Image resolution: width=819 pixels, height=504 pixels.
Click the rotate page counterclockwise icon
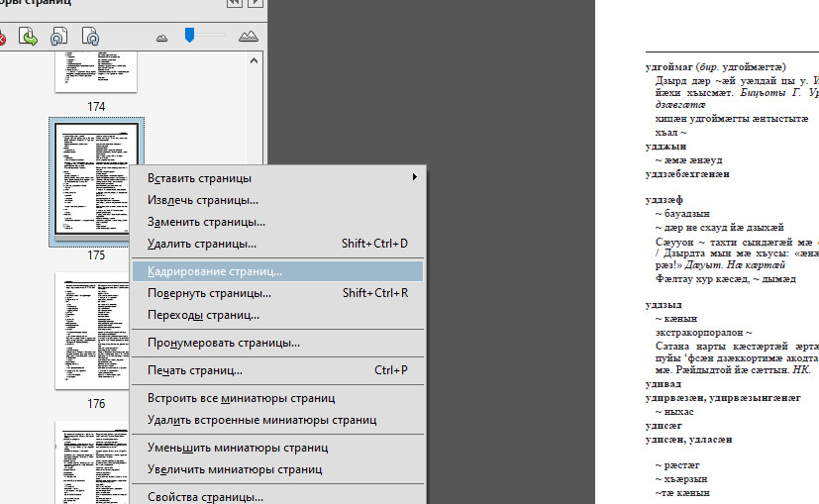(58, 37)
